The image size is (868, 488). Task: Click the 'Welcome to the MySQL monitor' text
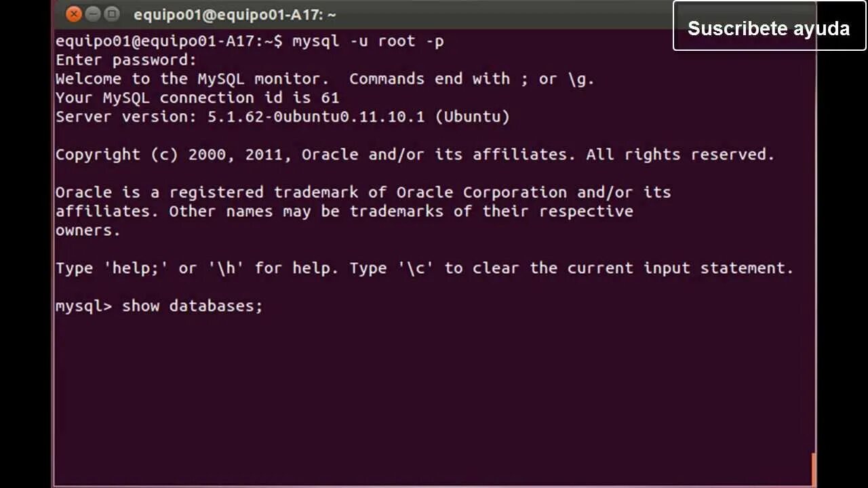coord(193,79)
